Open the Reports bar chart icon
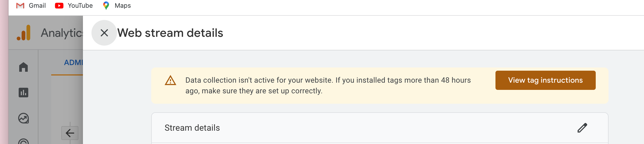 [23, 93]
